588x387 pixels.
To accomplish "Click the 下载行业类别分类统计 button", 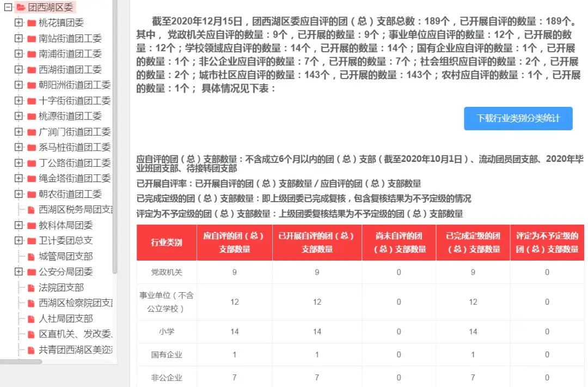I will [x=518, y=118].
